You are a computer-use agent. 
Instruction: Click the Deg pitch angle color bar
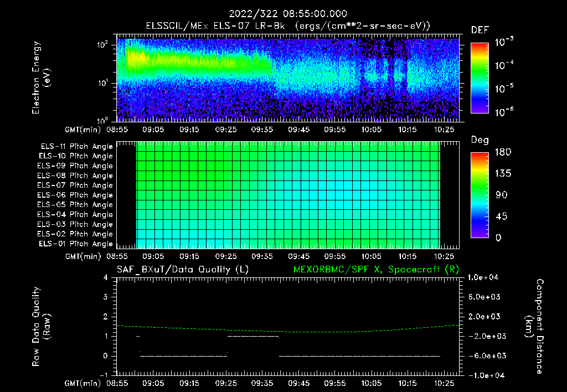click(x=480, y=195)
